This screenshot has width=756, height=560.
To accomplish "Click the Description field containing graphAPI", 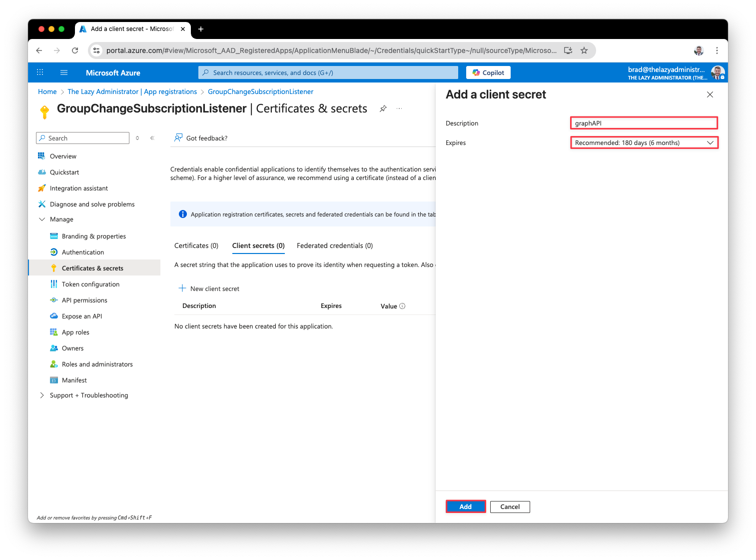I will (x=644, y=123).
